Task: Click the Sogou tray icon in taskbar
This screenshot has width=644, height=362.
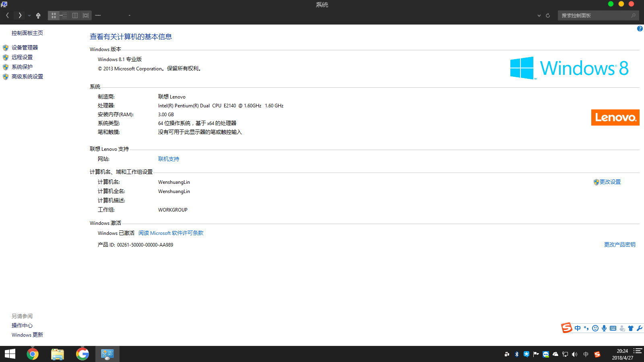Action: click(x=597, y=354)
